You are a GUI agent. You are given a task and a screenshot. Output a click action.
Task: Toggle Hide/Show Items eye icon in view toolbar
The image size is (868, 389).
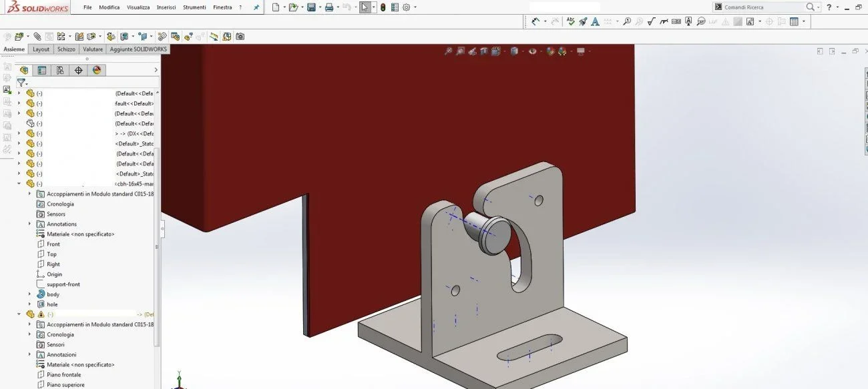(533, 51)
